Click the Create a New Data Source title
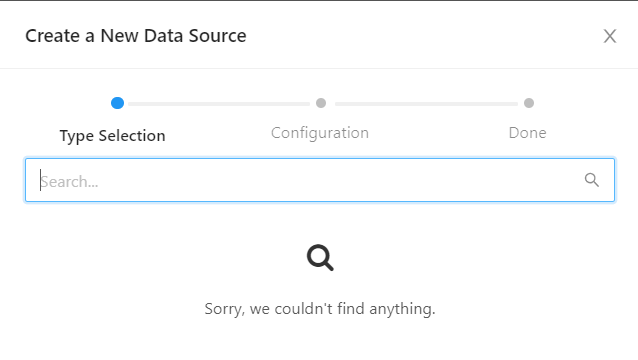 136,36
